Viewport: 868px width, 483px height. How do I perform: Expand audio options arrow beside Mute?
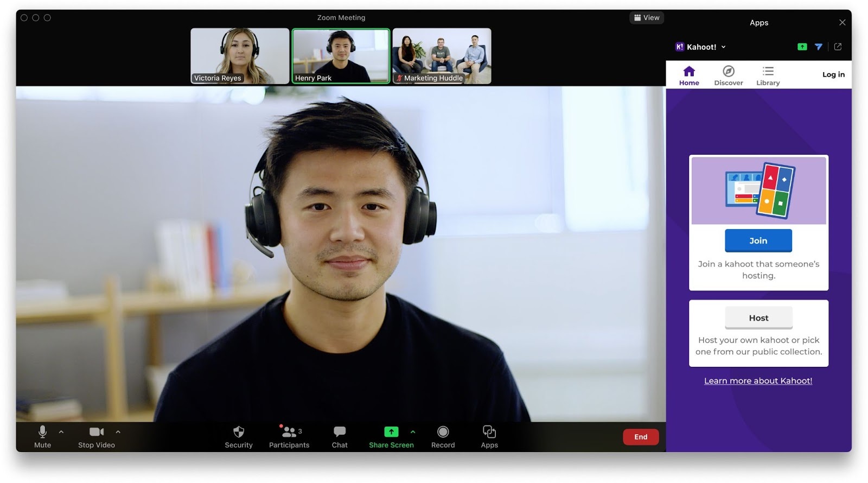pyautogui.click(x=61, y=432)
